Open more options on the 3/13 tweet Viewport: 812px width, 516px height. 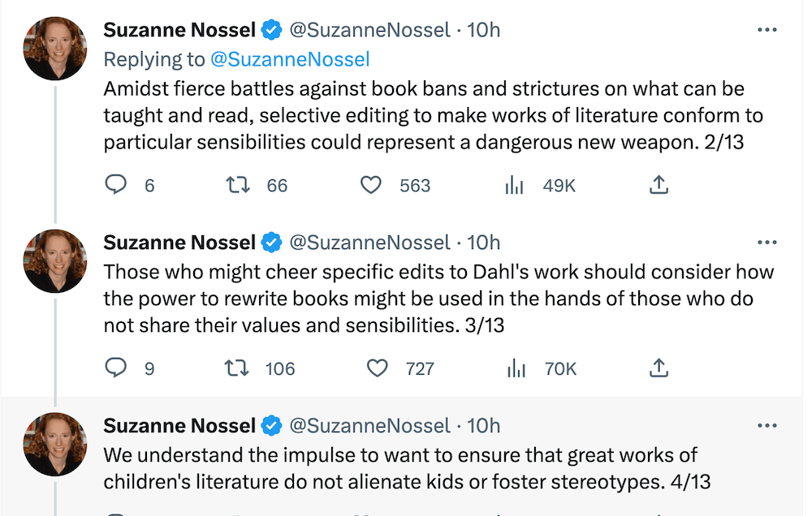tap(767, 243)
